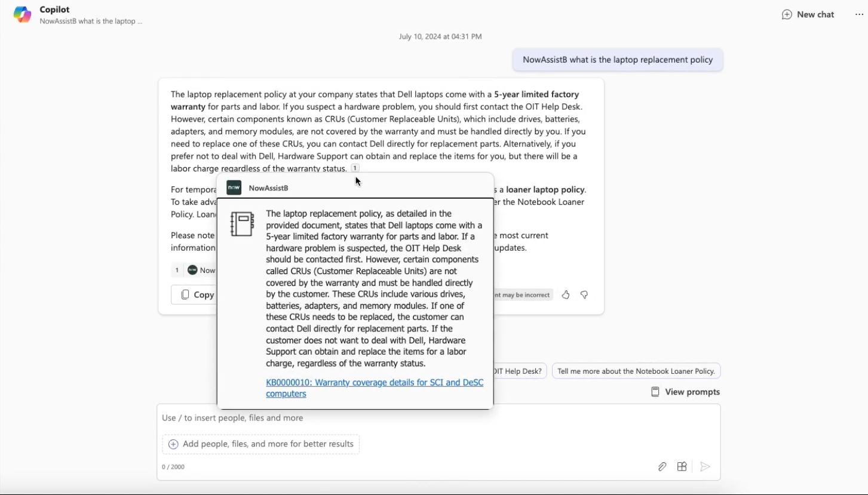Click the NowAssistB logo in the citation popup
Screen dimensions: 868x495
[234, 187]
